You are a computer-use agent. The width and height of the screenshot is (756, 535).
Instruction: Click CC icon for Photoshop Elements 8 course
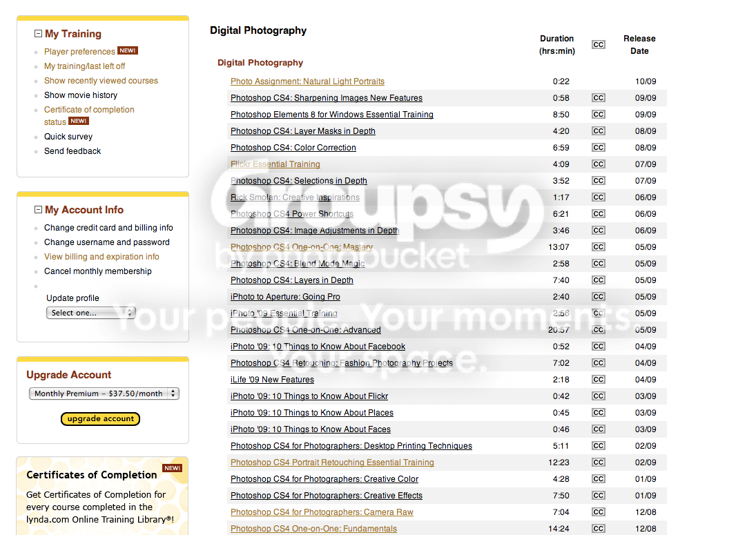tap(599, 114)
